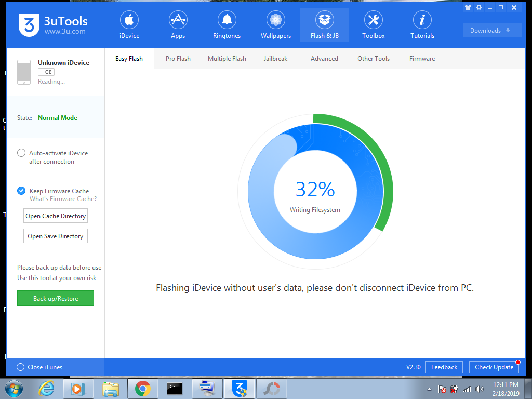The height and width of the screenshot is (399, 532).
Task: Uncheck Keep Firmware Cache
Action: (21, 191)
